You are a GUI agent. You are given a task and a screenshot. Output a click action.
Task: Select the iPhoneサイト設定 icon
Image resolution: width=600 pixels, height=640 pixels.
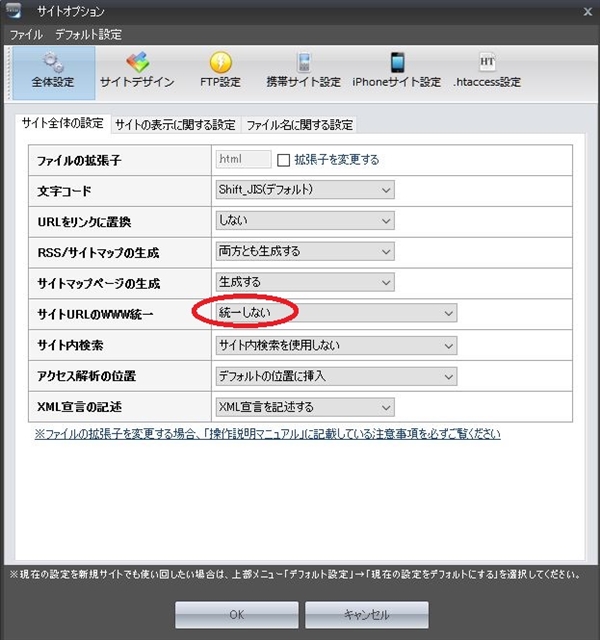[x=396, y=71]
